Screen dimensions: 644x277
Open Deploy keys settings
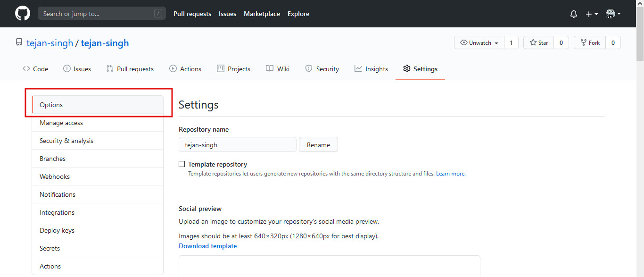98,230
